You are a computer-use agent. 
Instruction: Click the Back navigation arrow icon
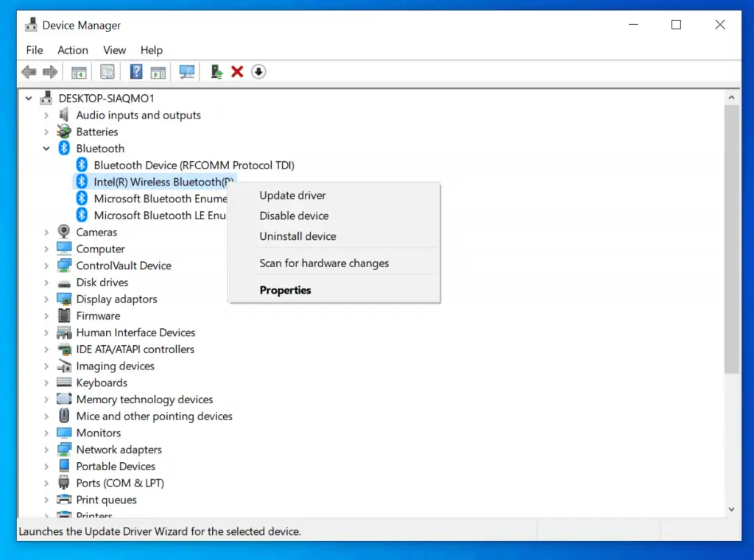pyautogui.click(x=29, y=71)
